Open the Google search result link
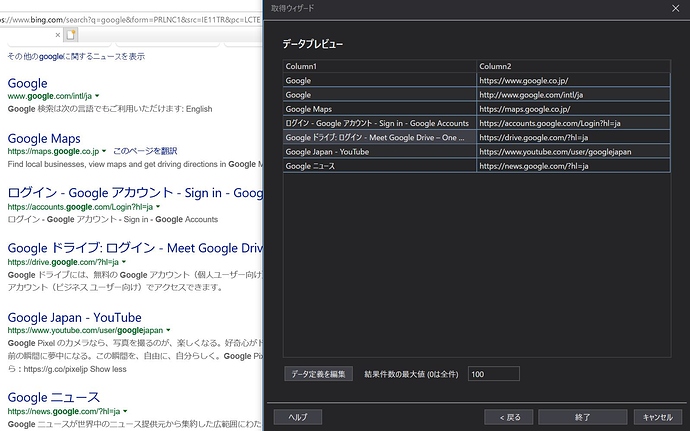 tap(27, 83)
